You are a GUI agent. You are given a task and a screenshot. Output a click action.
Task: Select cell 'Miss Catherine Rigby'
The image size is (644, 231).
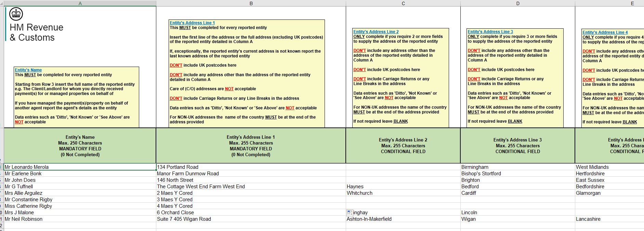point(80,206)
